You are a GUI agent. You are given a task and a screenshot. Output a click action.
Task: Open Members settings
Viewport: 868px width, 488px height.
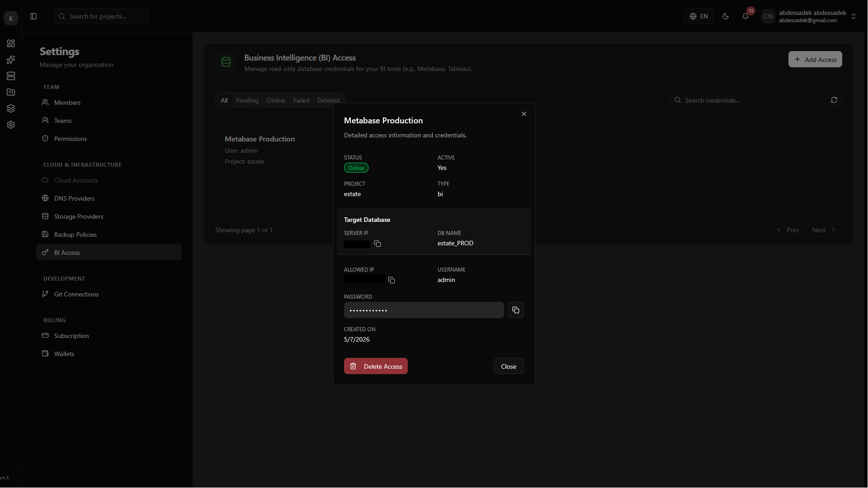click(x=109, y=103)
